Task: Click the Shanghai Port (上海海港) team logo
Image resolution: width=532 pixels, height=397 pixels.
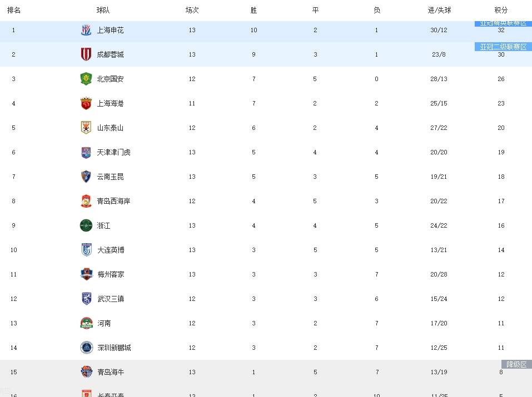Action: [x=86, y=103]
